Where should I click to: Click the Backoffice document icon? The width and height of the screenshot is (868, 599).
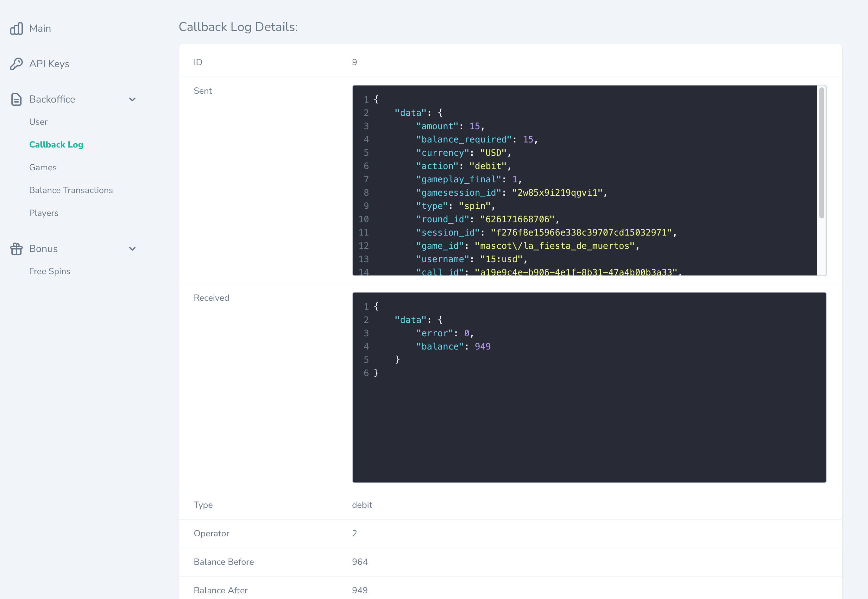pyautogui.click(x=16, y=99)
